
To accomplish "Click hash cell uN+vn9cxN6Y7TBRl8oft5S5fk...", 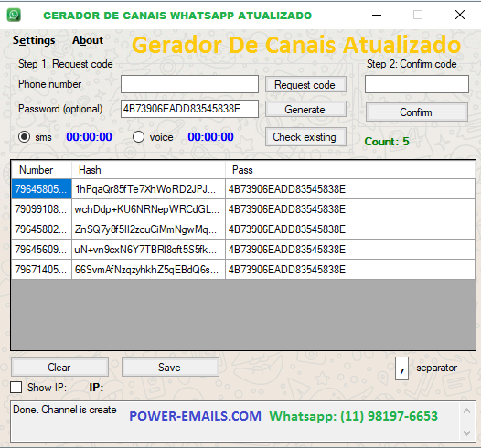I will (x=148, y=250).
